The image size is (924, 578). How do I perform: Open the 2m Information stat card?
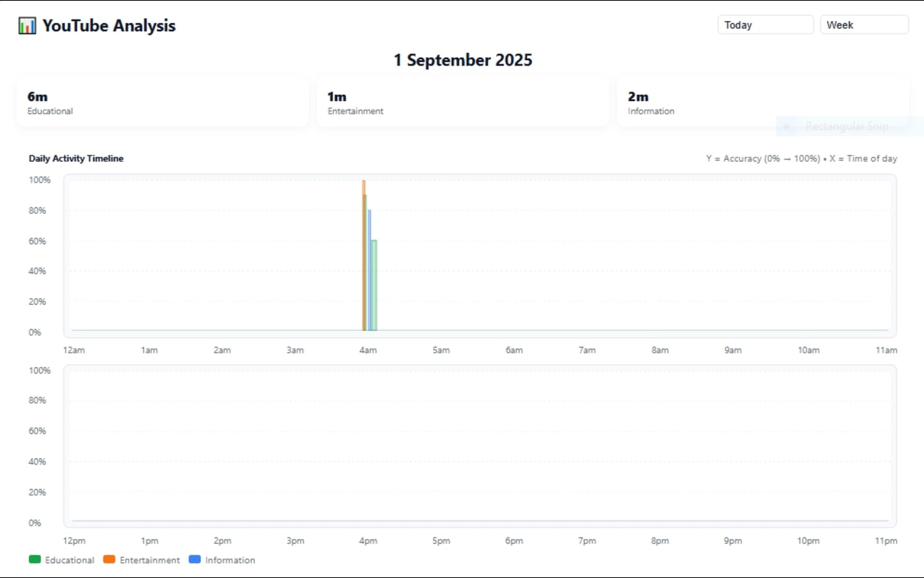click(762, 102)
